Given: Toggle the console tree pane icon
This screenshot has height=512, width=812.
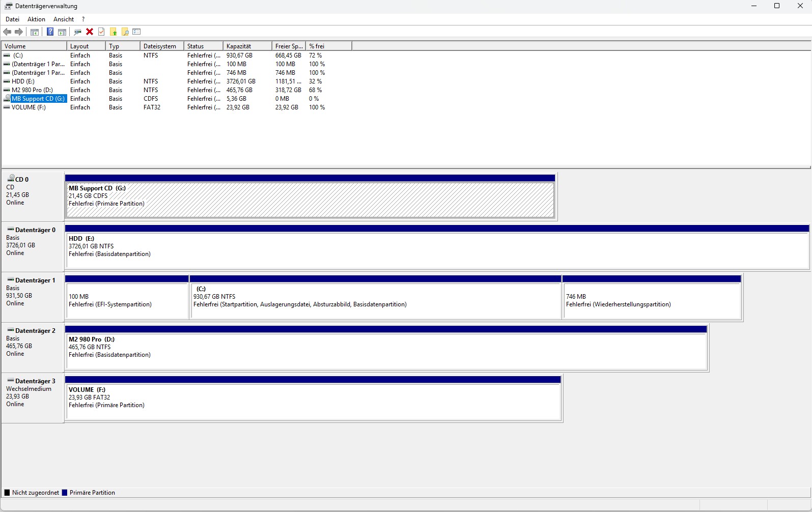Looking at the screenshot, I should (x=35, y=32).
